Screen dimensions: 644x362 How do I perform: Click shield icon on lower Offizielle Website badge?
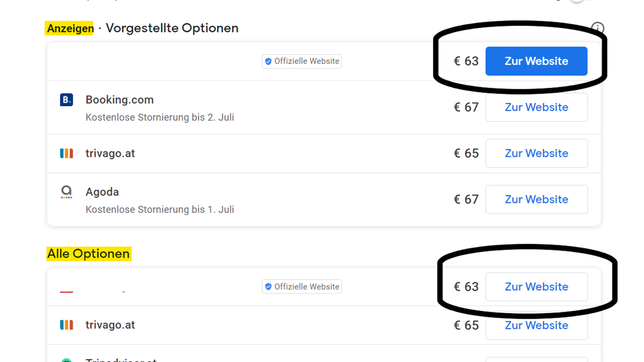point(268,287)
